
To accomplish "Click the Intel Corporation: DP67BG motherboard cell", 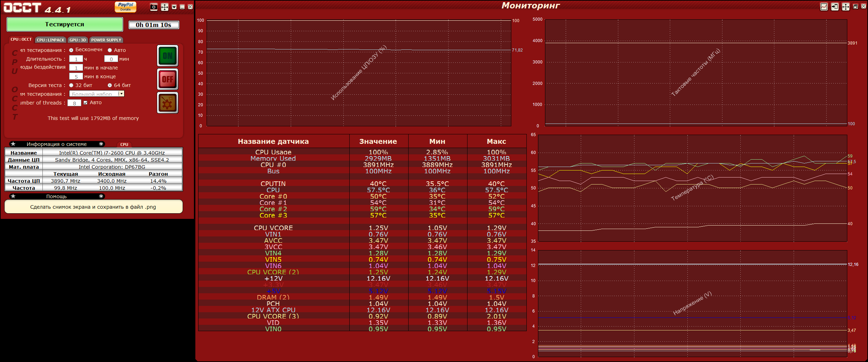I will point(112,167).
